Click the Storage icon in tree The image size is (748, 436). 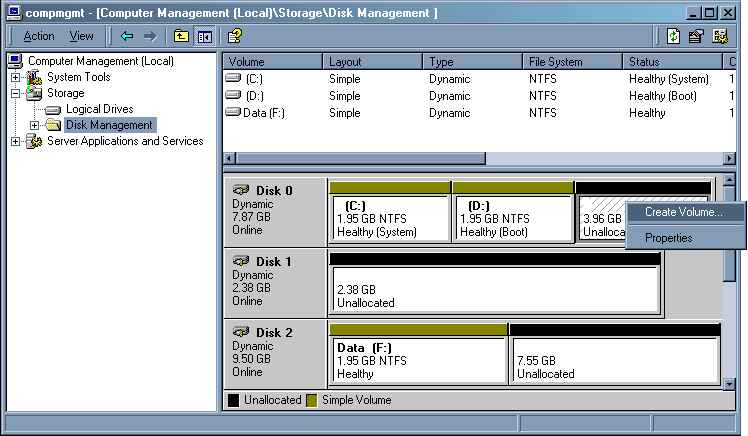point(35,93)
